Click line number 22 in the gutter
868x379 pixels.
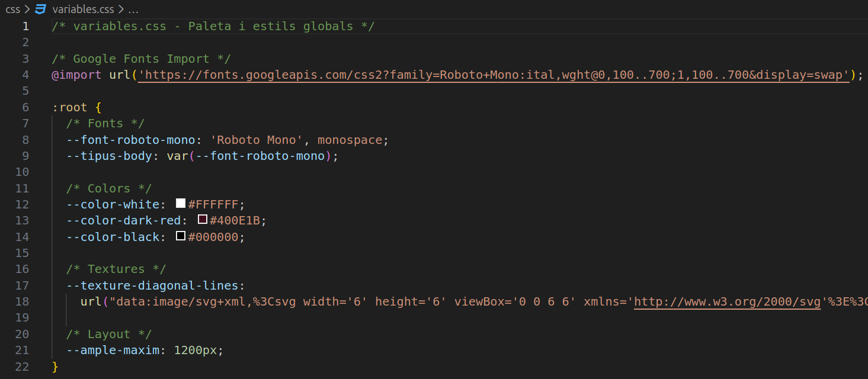22,367
